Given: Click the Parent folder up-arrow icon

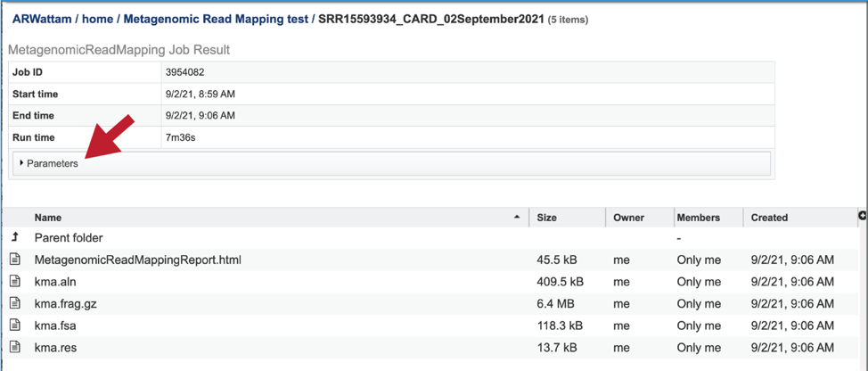Looking at the screenshot, I should 15,237.
